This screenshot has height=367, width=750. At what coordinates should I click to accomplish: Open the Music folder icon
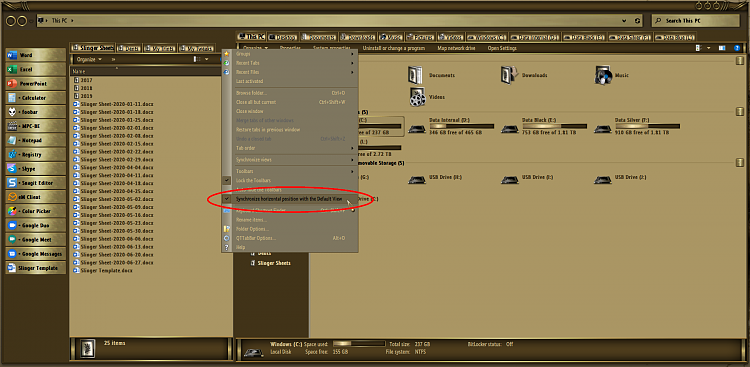click(x=603, y=75)
